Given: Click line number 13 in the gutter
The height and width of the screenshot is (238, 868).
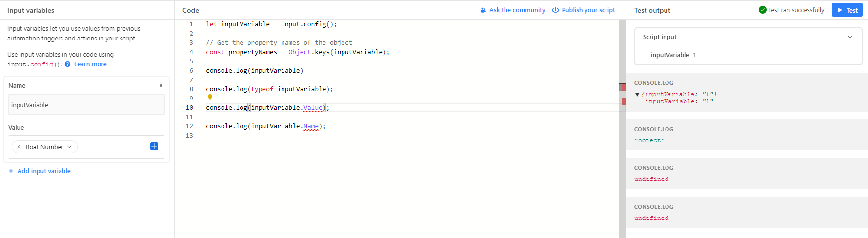Looking at the screenshot, I should [189, 136].
